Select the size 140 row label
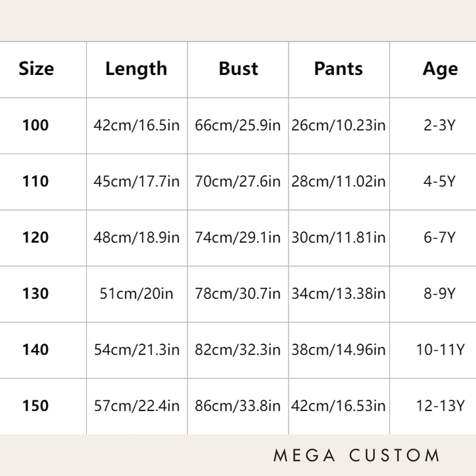The image size is (476, 476). coord(36,350)
